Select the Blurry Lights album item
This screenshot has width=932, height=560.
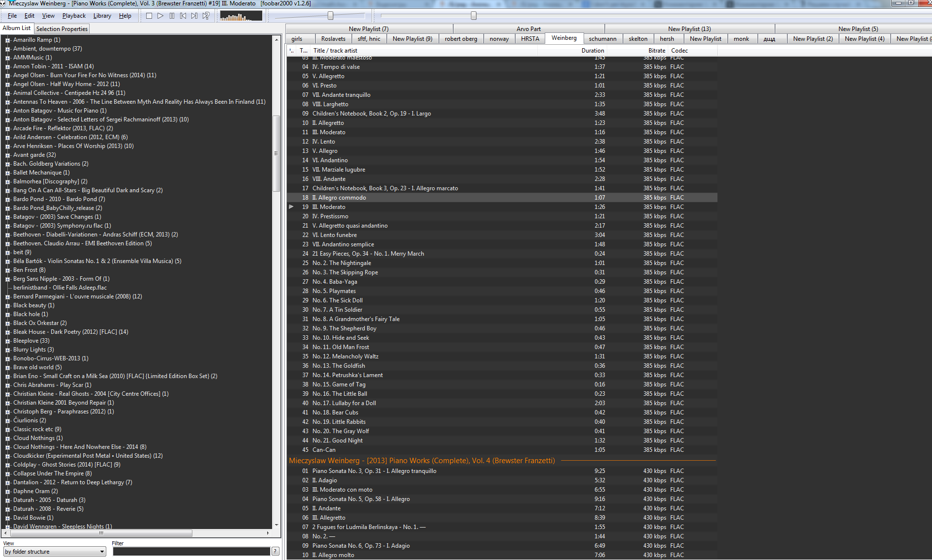click(33, 350)
